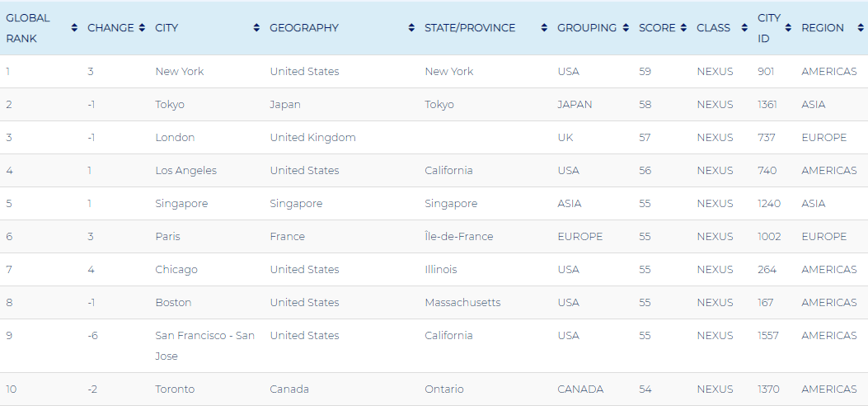Click global rank 1 link

(x=8, y=72)
